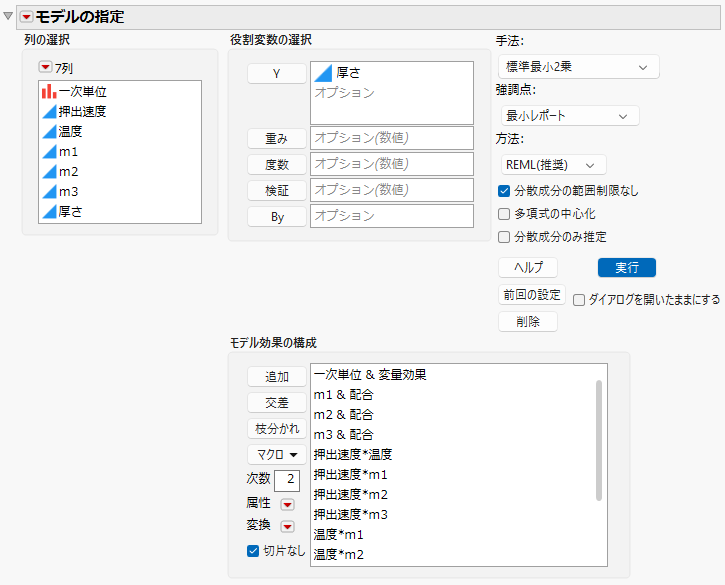Click the 実行 button

pyautogui.click(x=627, y=267)
